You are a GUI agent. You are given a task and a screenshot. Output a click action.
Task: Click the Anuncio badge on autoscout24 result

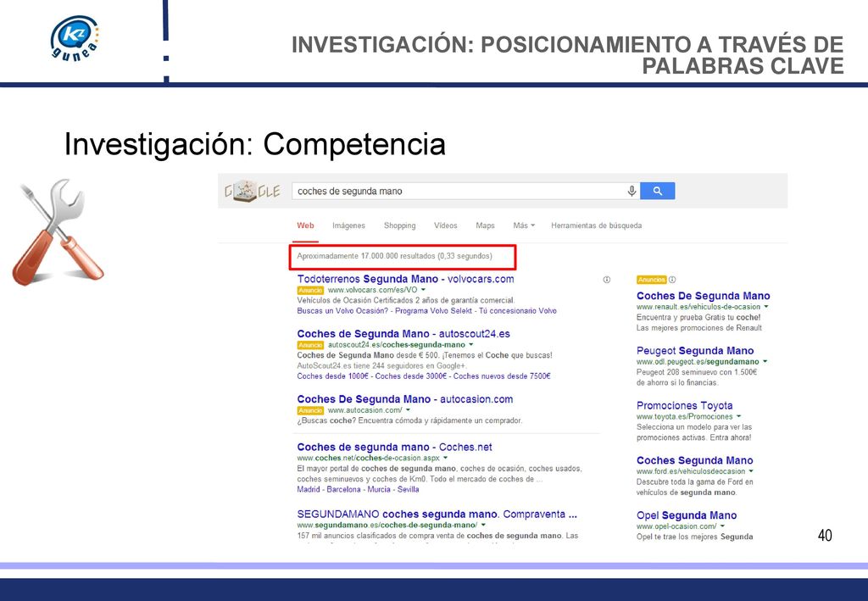(310, 345)
